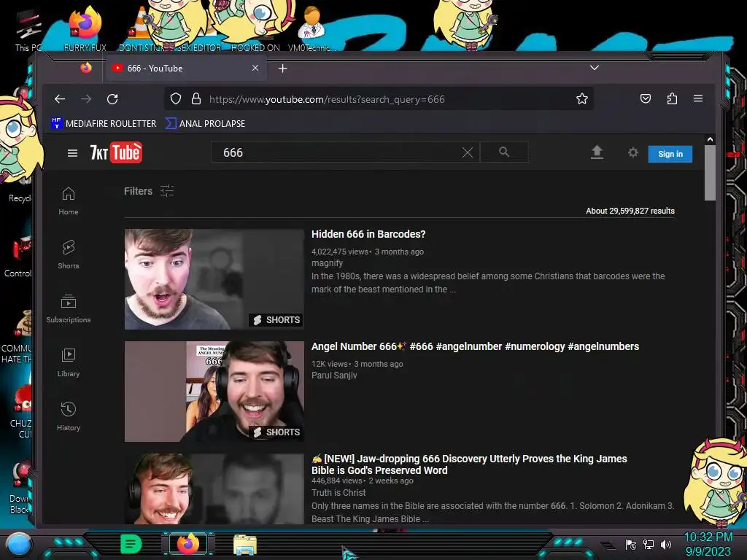Open a new tab with the plus icon

click(282, 69)
